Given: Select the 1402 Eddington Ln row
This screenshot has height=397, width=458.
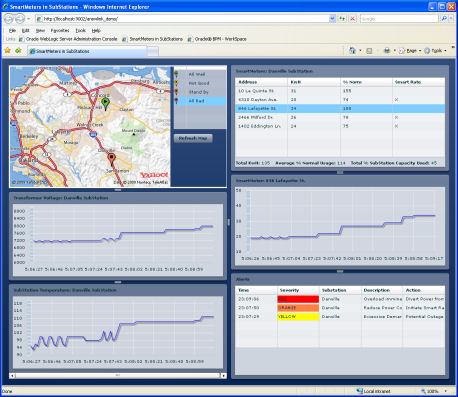Looking at the screenshot, I should click(x=340, y=126).
